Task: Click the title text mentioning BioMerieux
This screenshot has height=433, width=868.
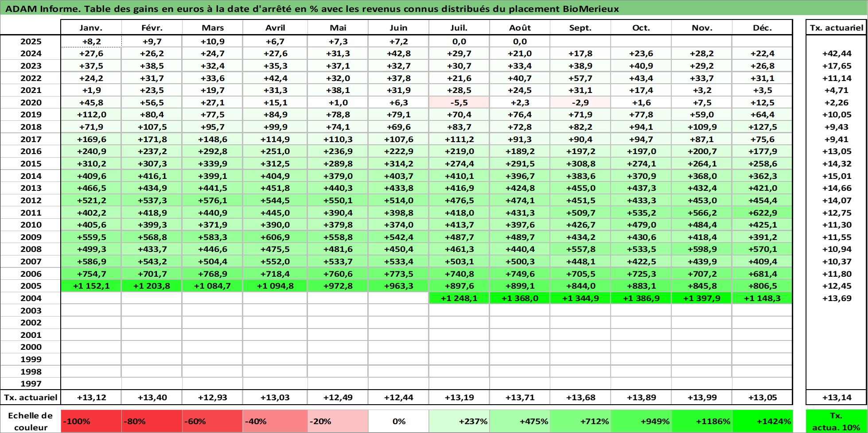Action: pos(312,9)
